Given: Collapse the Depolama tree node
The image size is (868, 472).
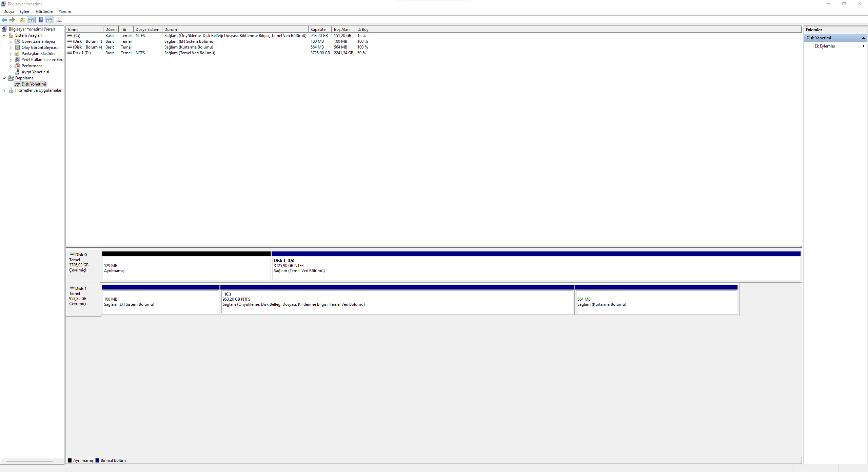Looking at the screenshot, I should pyautogui.click(x=4, y=78).
